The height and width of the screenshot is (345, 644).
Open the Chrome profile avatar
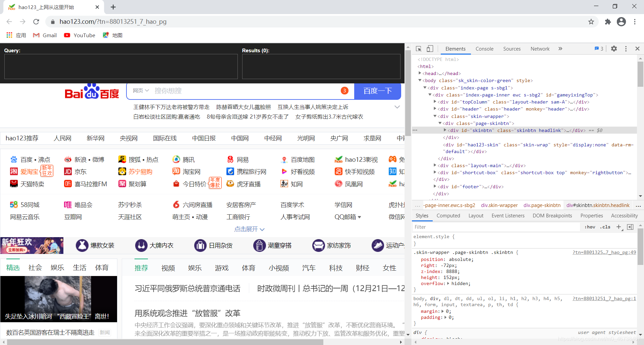coord(621,22)
